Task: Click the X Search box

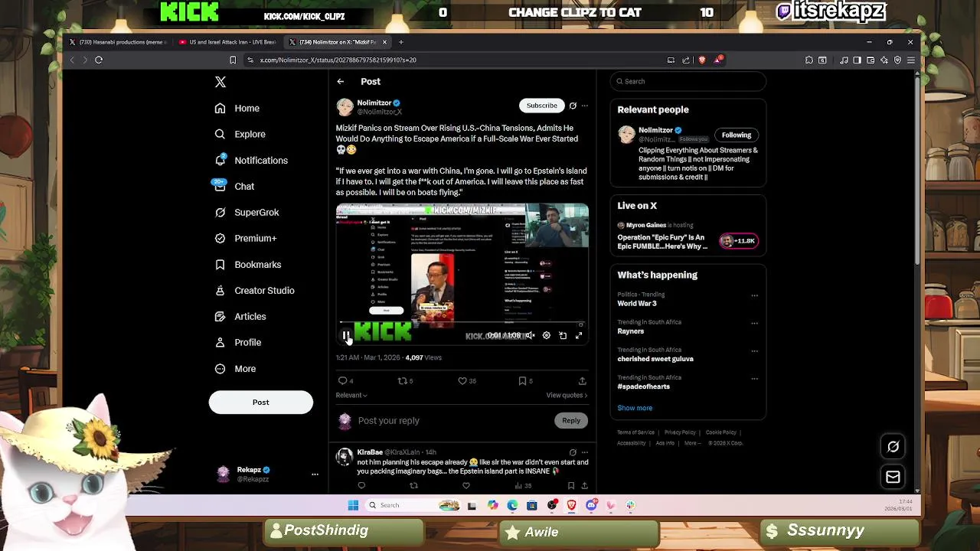Action: tap(688, 81)
